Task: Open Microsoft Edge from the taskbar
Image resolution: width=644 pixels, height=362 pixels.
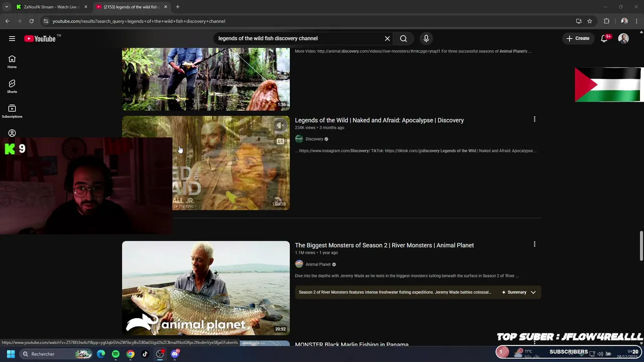Action: [x=101, y=354]
